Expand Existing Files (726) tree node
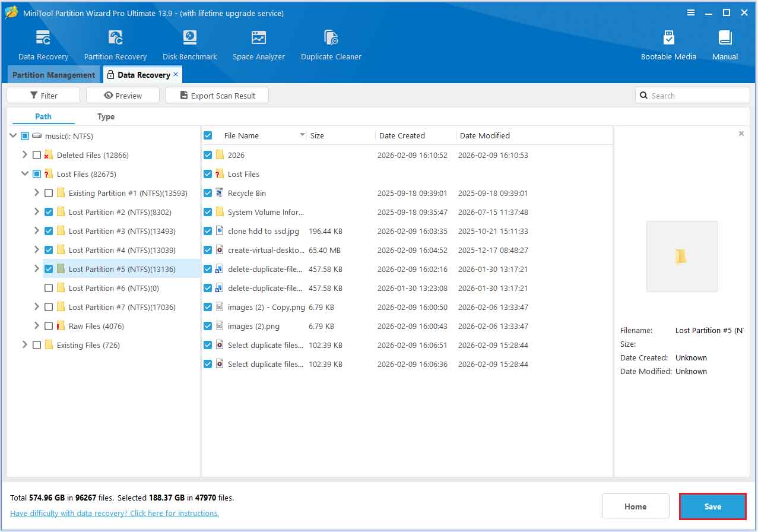 pyautogui.click(x=25, y=345)
